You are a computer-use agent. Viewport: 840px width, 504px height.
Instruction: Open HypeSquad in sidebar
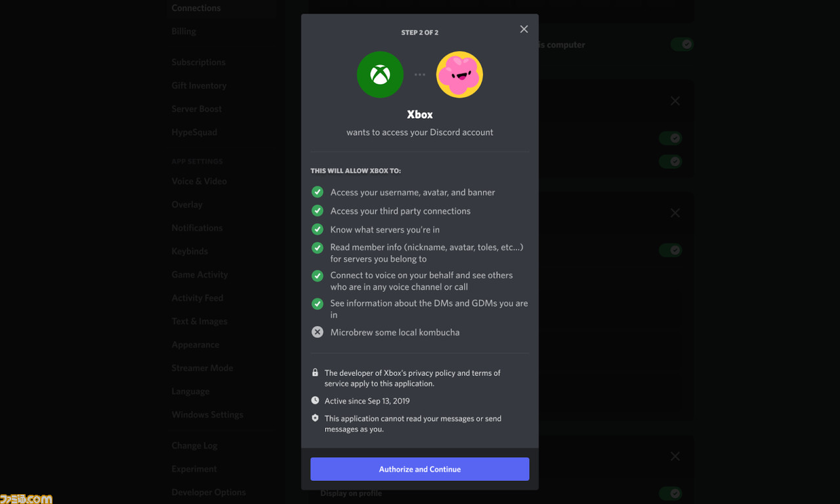point(194,132)
